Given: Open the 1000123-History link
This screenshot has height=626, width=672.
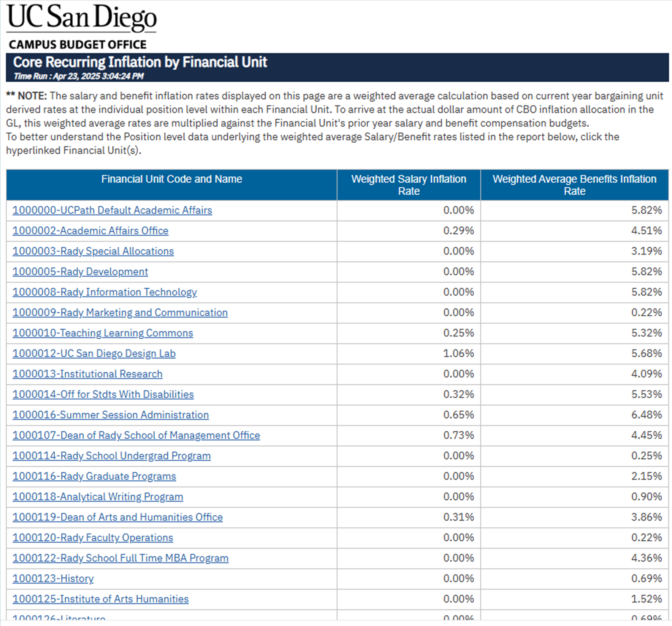Looking at the screenshot, I should point(53,579).
